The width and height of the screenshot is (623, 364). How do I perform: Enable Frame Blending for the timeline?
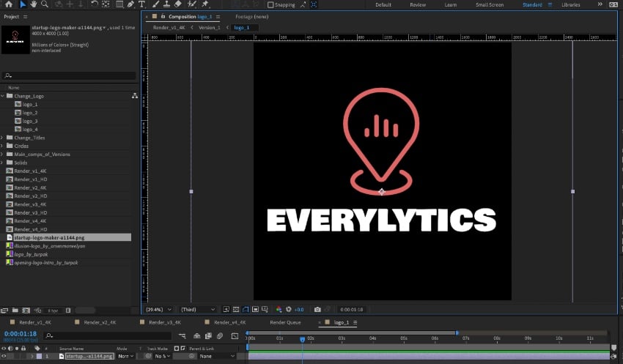click(x=208, y=336)
